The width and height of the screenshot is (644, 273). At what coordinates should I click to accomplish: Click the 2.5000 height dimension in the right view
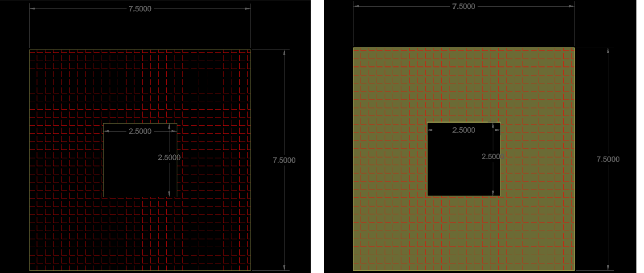tap(492, 157)
